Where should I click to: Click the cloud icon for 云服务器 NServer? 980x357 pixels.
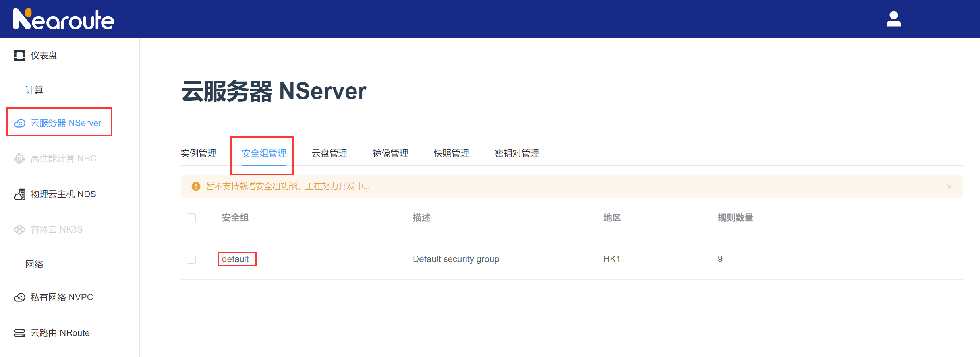tap(19, 123)
